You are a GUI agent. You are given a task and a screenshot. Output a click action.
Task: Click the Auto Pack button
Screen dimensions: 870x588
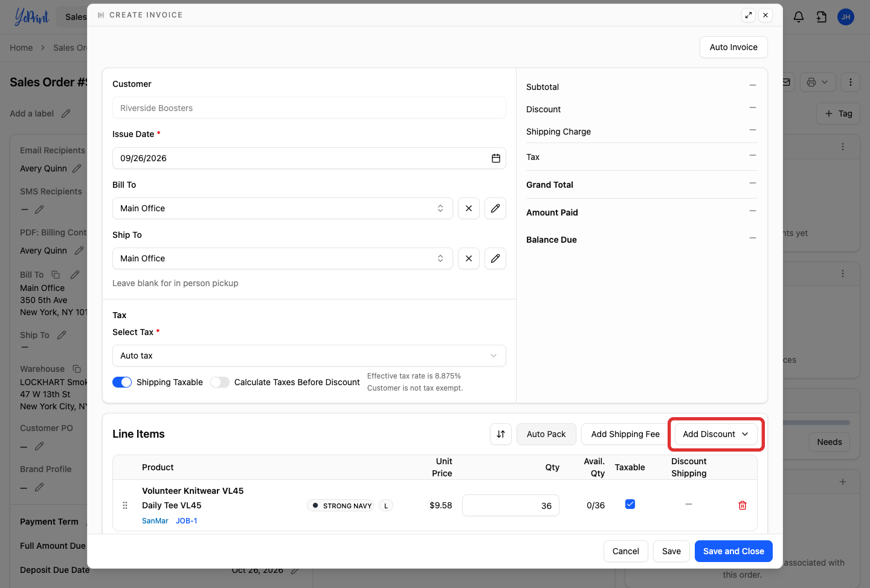point(546,434)
